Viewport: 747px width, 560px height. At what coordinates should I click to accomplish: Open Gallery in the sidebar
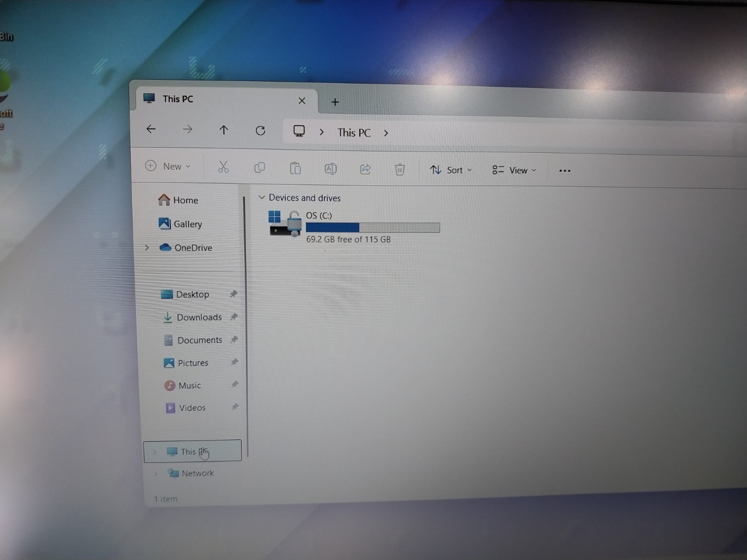coord(180,224)
